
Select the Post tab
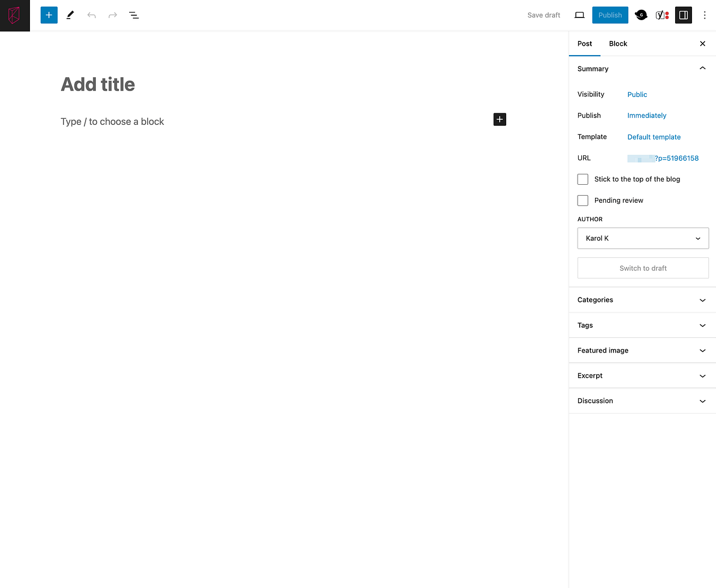pos(585,44)
